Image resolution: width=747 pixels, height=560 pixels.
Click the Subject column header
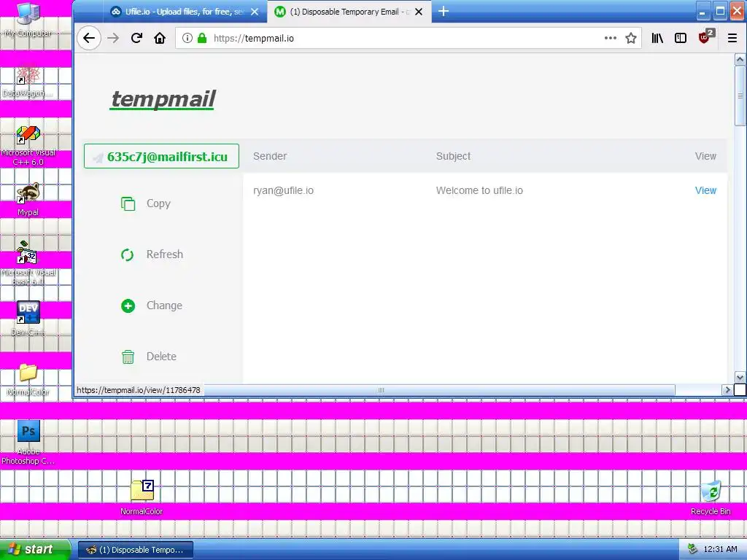pyautogui.click(x=453, y=156)
